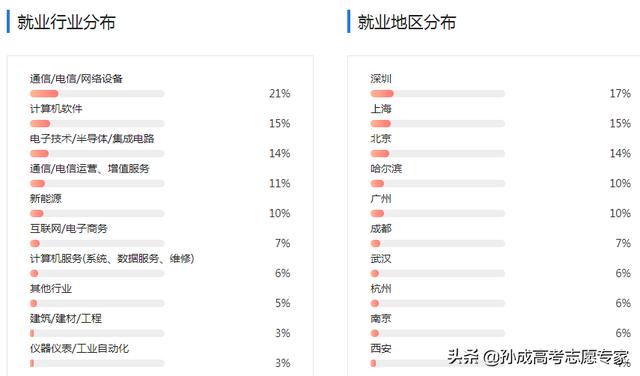Image resolution: width=640 pixels, height=376 pixels.
Task: Select the 电子技术/半导体/集成电路 label
Action: pyautogui.click(x=92, y=139)
